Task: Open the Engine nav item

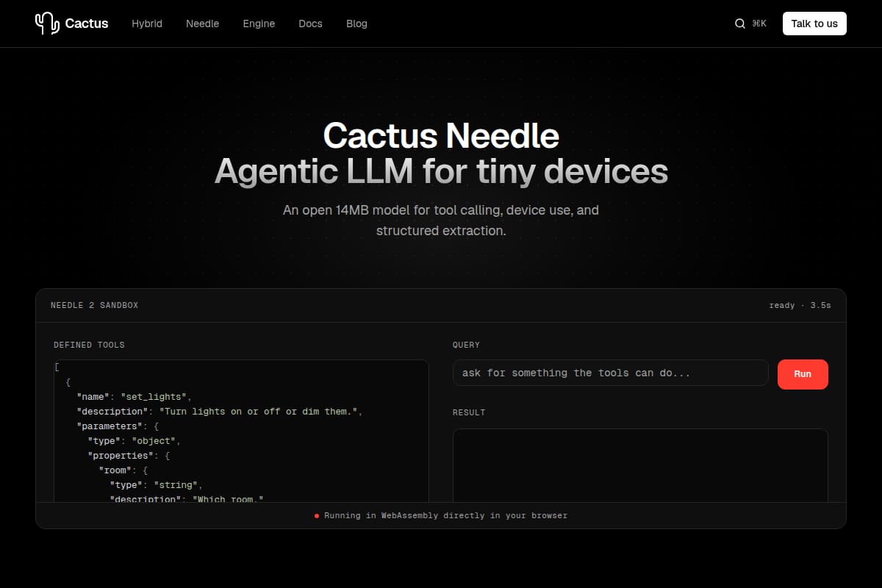Action: pos(259,24)
